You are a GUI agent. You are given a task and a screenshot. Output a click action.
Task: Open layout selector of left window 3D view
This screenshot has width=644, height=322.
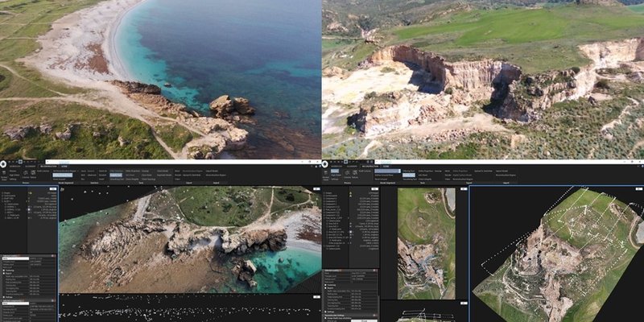coord(316,188)
